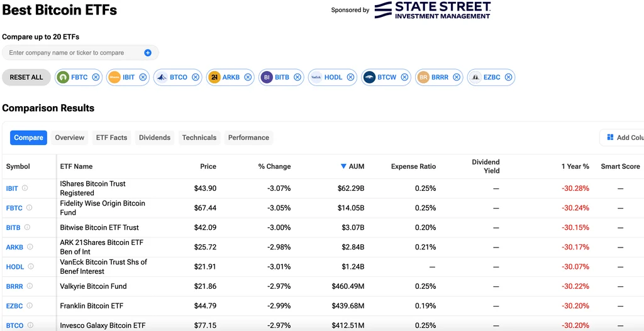Image resolution: width=644 pixels, height=331 pixels.
Task: Open info icon next to HODL symbol
Action: (x=31, y=266)
